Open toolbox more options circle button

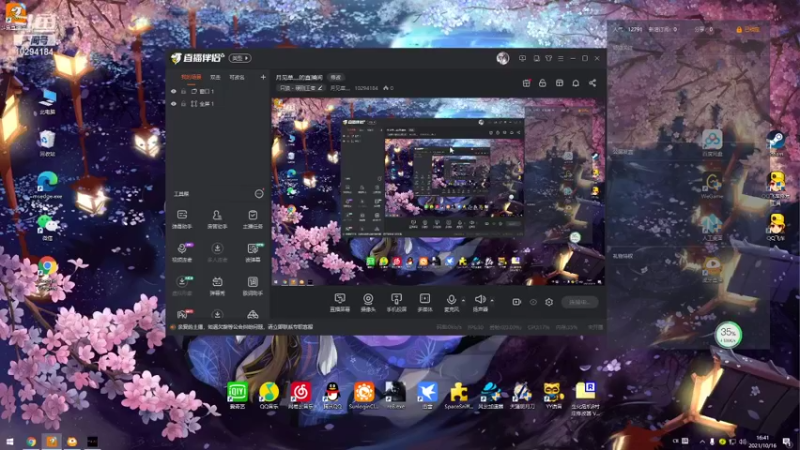click(x=259, y=194)
